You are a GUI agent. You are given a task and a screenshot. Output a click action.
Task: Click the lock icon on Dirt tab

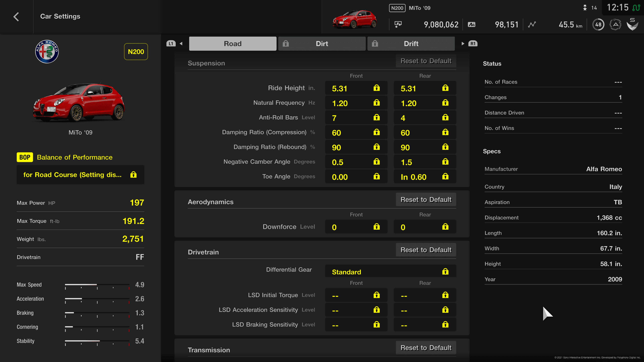click(x=286, y=43)
